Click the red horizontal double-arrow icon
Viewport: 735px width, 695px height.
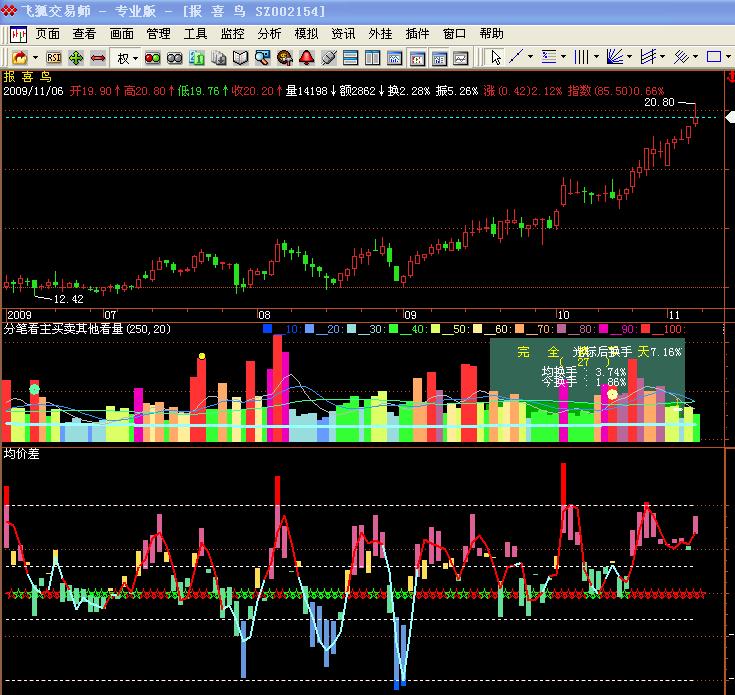coord(98,58)
